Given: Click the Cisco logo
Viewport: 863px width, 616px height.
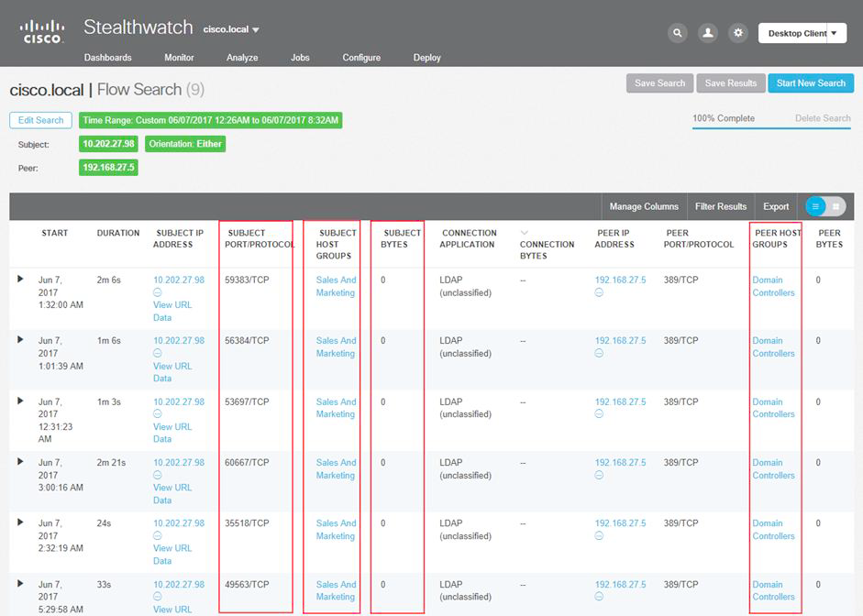Looking at the screenshot, I should (42, 32).
